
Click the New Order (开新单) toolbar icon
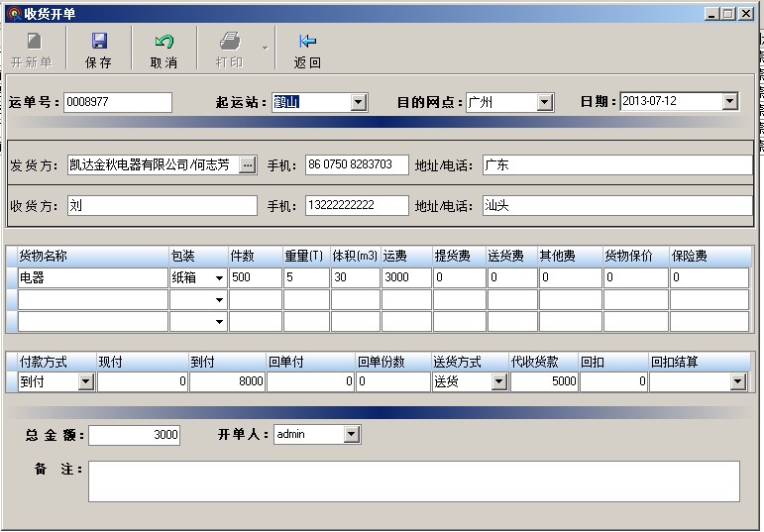point(34,42)
